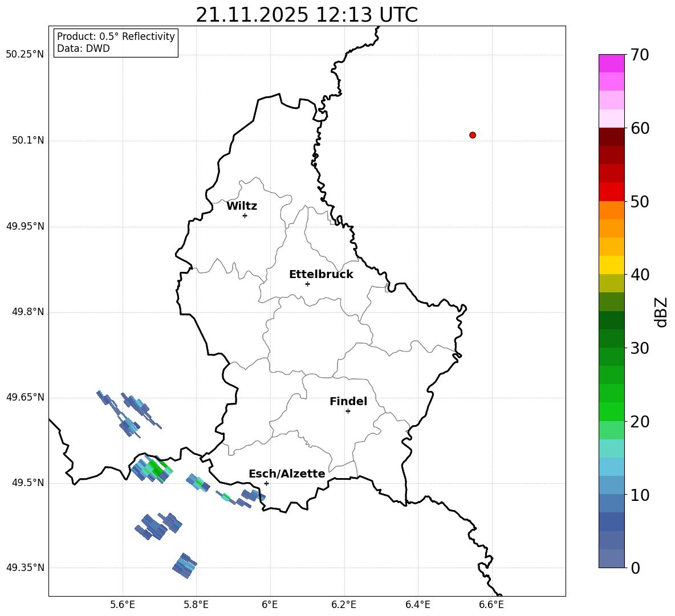Click the 49.8°N latitude label
This screenshot has height=616, width=675.
(x=28, y=312)
